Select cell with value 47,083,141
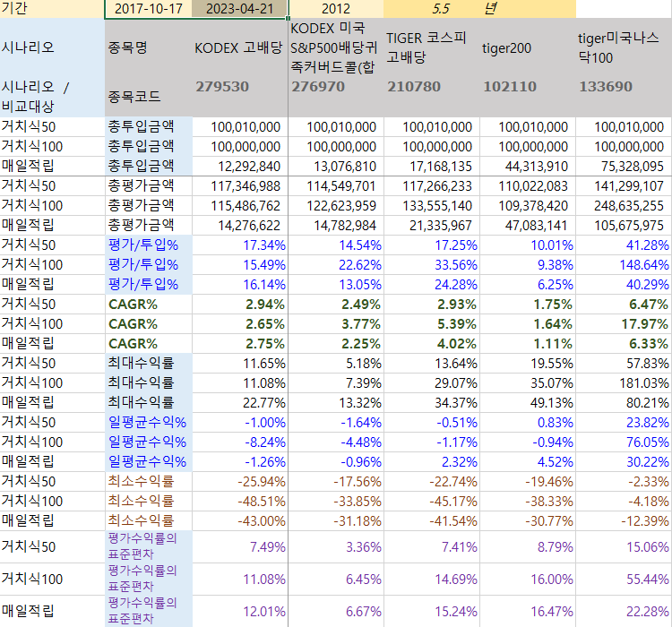This screenshot has height=627, width=672. coord(528,225)
